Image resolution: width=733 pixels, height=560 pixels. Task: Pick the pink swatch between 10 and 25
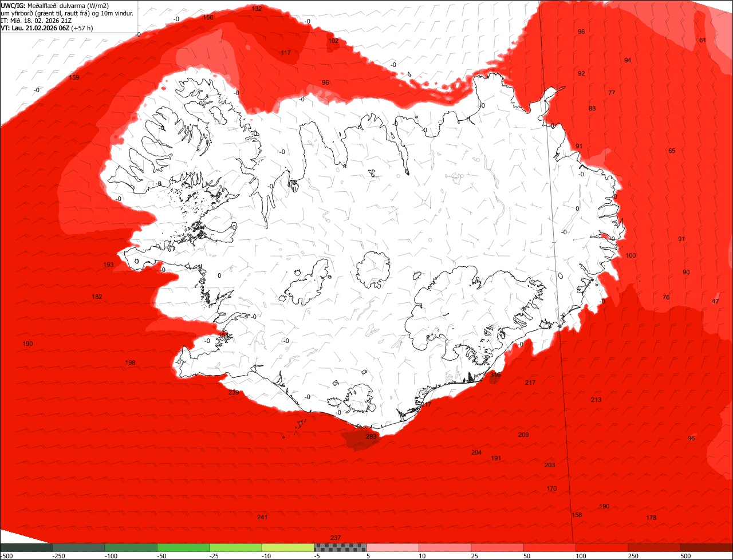(445, 547)
